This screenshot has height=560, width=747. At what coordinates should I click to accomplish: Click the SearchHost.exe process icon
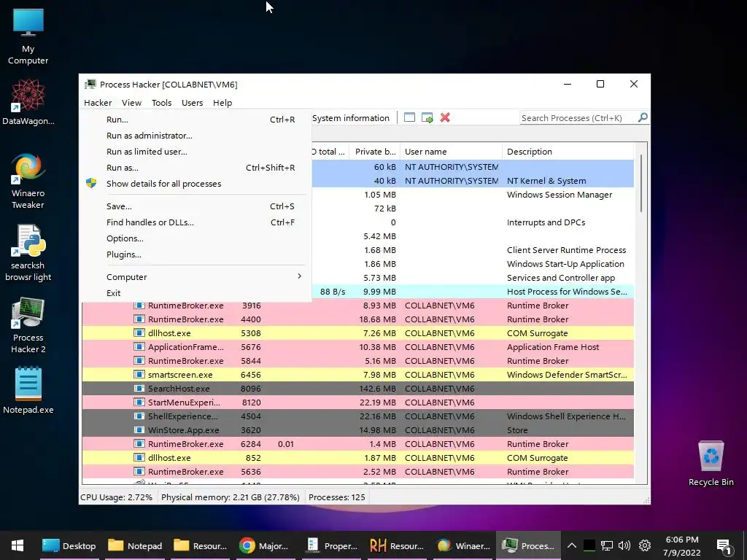click(x=139, y=388)
